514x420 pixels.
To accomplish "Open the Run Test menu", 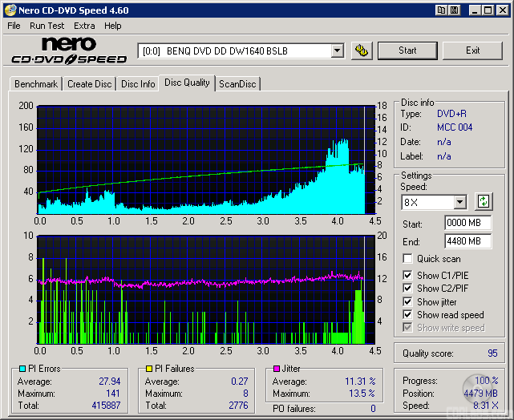I will (x=47, y=26).
